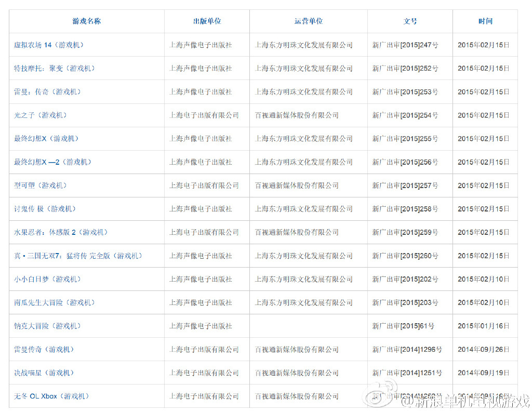
Task: Click 上海声像电子出版社 in 虚拟农场 14 row
Action: (x=201, y=45)
